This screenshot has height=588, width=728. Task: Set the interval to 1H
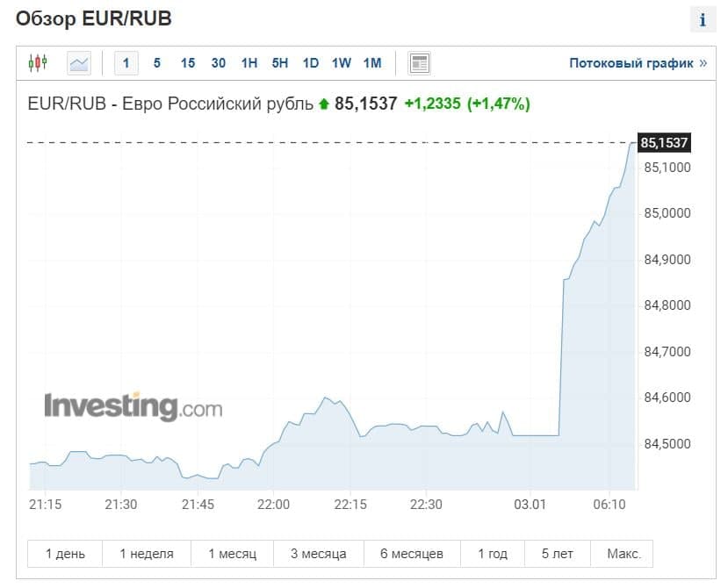[x=249, y=63]
